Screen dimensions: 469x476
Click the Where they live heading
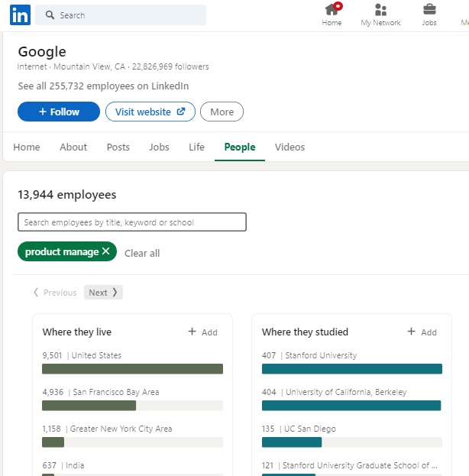pos(77,332)
